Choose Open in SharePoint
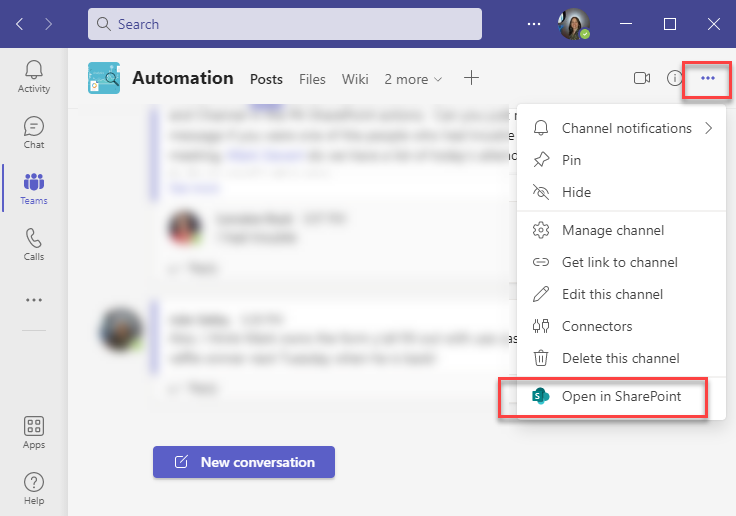 point(622,396)
